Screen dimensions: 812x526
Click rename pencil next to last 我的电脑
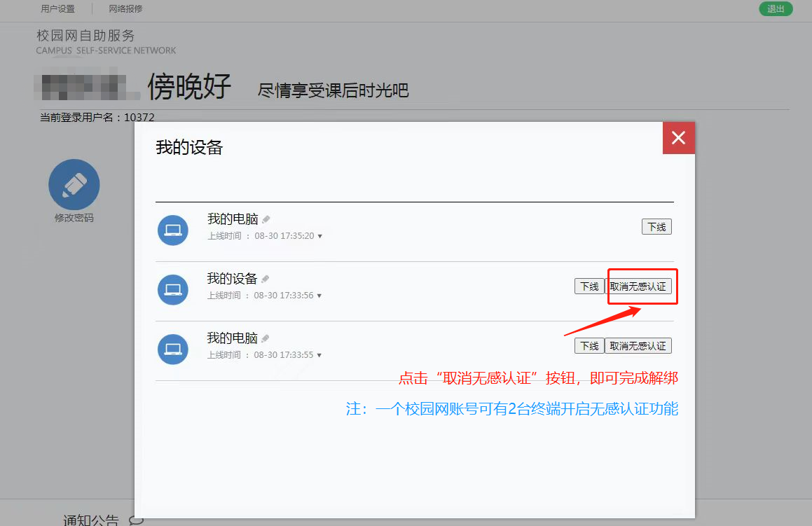[x=266, y=338]
